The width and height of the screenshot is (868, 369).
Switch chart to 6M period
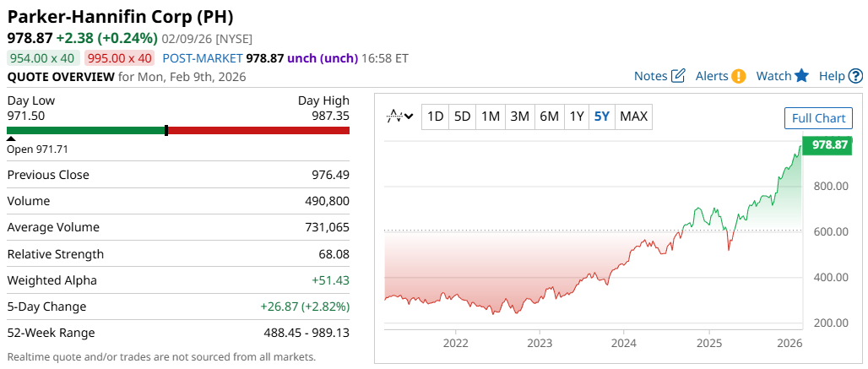click(x=549, y=117)
